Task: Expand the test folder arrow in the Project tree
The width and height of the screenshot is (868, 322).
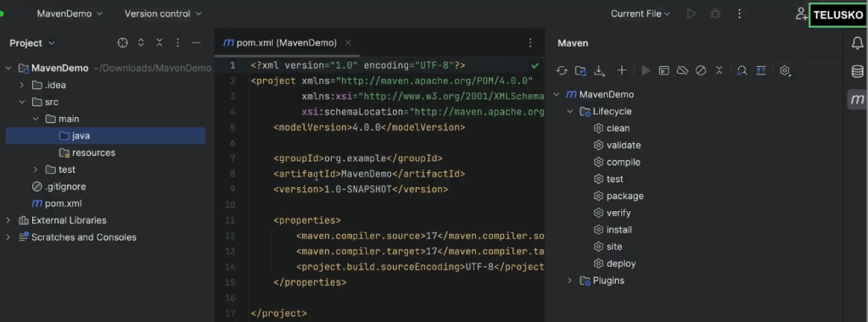Action: tap(36, 169)
